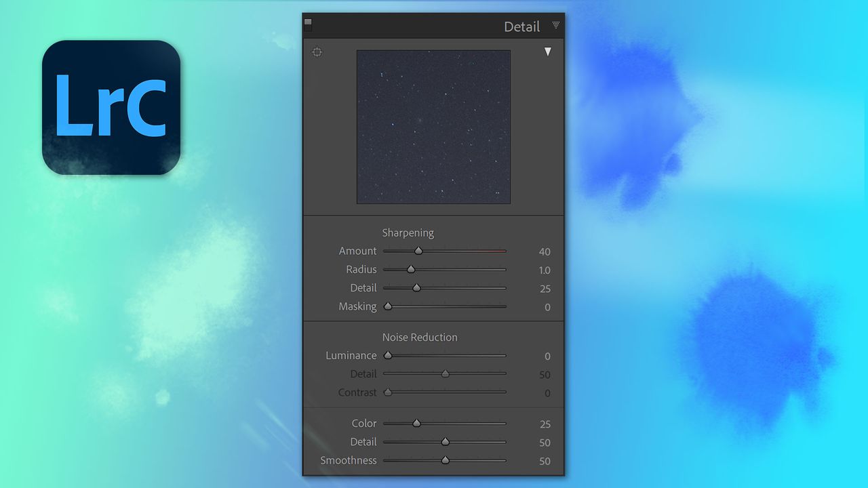Click the Color Detail value 50
The height and width of the screenshot is (488, 868).
(545, 443)
